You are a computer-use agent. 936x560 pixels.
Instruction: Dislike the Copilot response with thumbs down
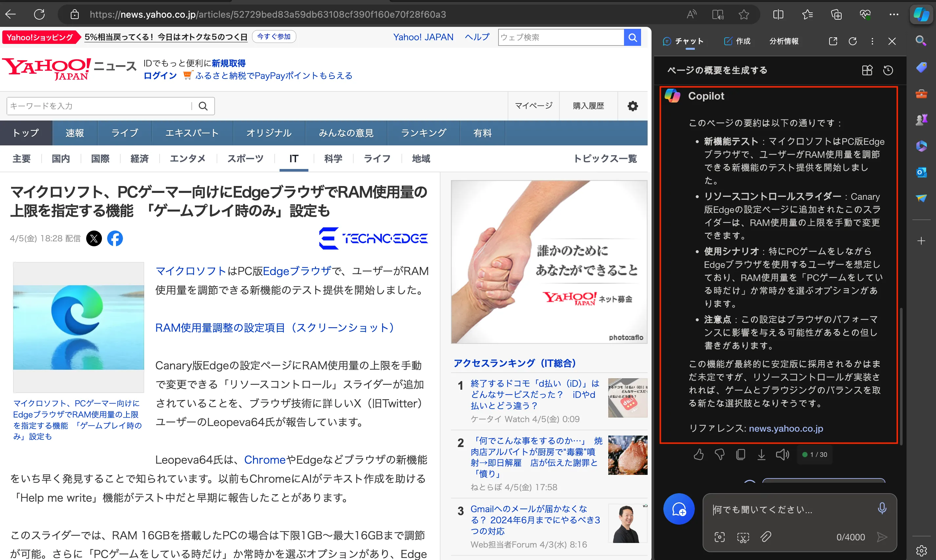point(720,454)
